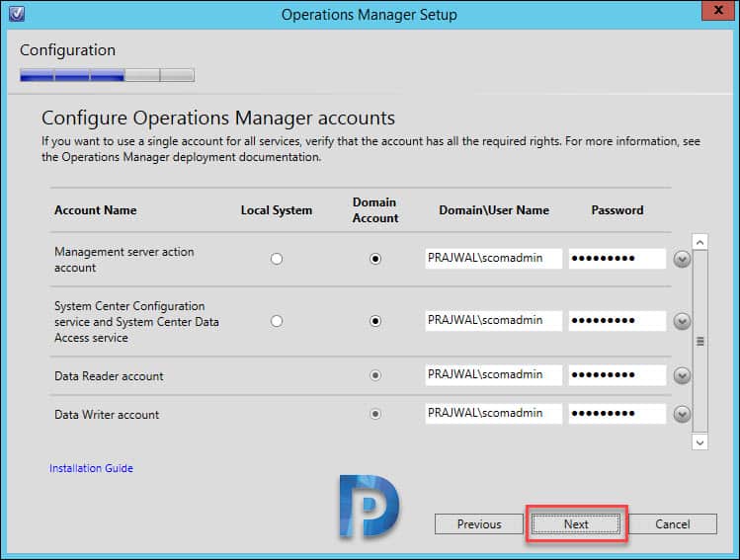The width and height of the screenshot is (740, 560).
Task: Go back with the Previous button
Action: coord(479,524)
